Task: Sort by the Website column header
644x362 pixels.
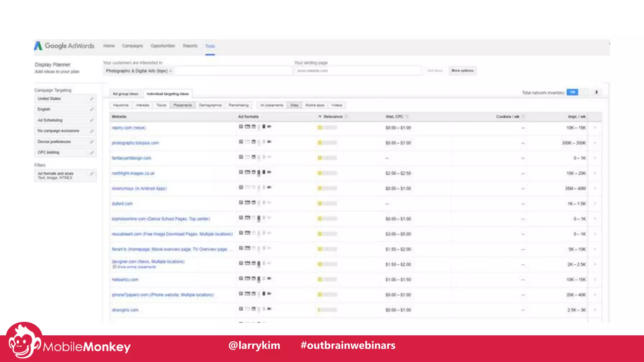Action: coord(119,117)
